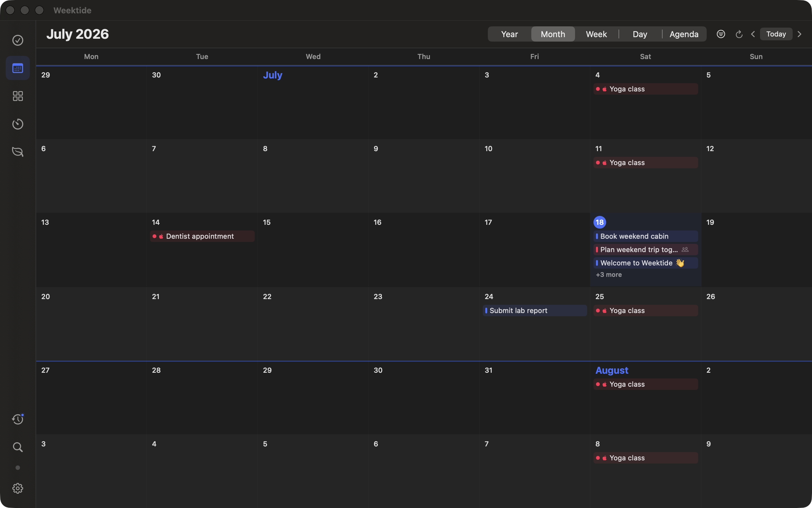Open the timer focus icon in sidebar

(x=18, y=124)
